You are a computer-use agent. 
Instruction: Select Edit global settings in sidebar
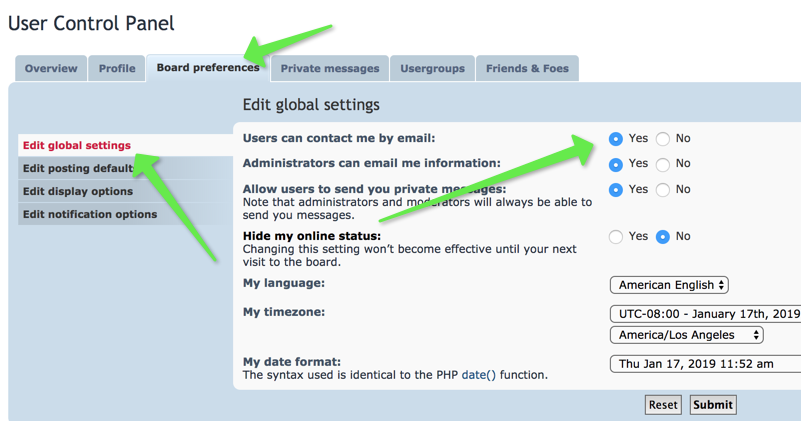[x=77, y=146]
